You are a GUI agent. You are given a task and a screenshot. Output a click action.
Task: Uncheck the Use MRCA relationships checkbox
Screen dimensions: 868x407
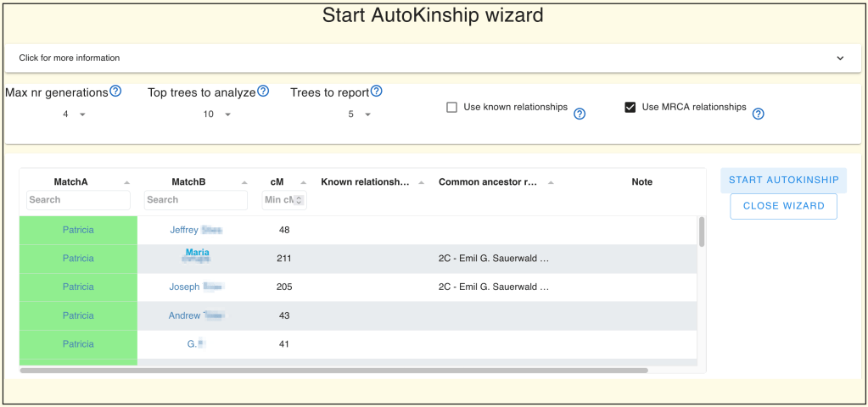(x=630, y=108)
